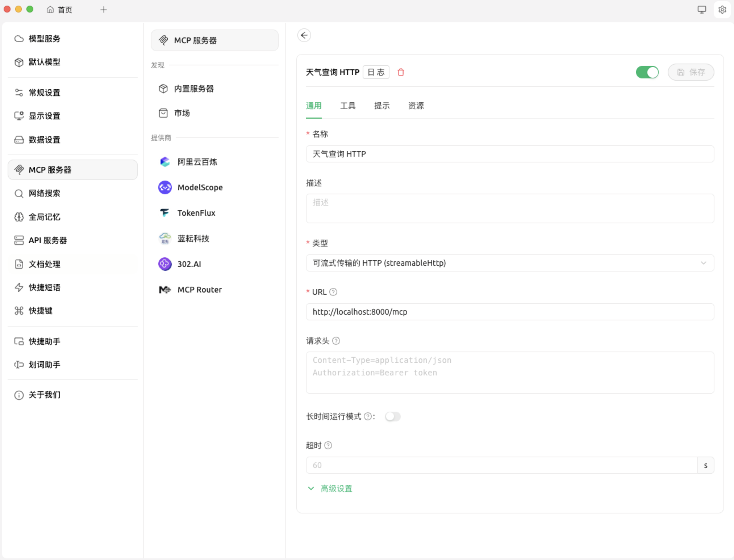
Task: Click the ModelScope provider icon
Action: pyautogui.click(x=165, y=187)
